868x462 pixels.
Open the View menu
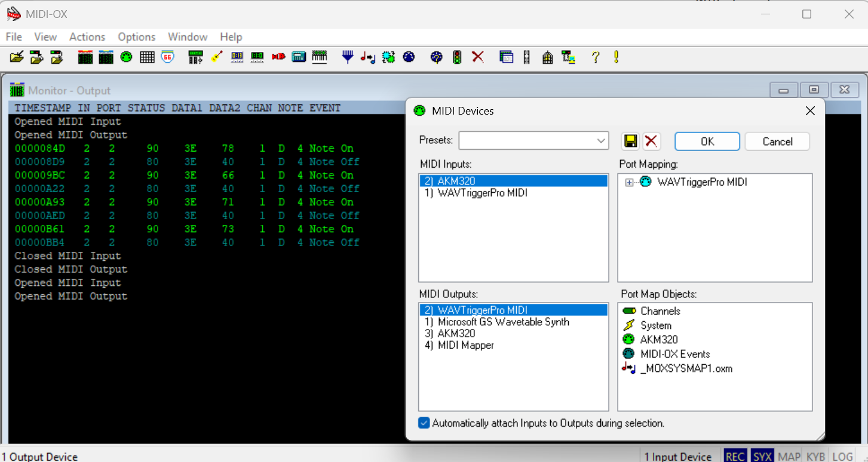point(45,37)
